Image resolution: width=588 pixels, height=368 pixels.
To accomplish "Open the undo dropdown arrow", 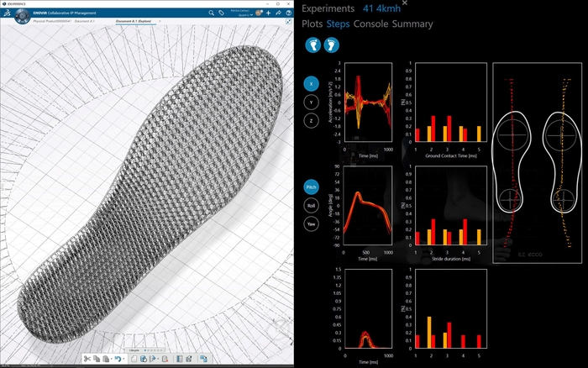I will click(125, 360).
